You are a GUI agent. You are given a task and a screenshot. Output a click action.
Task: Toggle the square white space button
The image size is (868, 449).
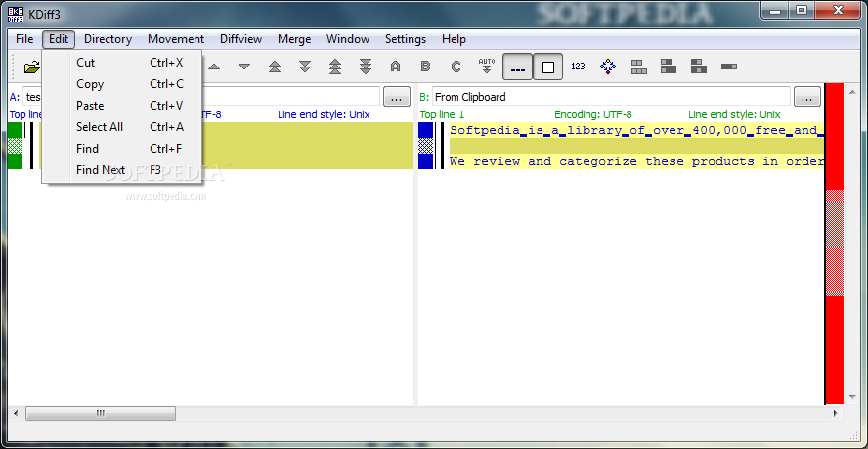548,67
